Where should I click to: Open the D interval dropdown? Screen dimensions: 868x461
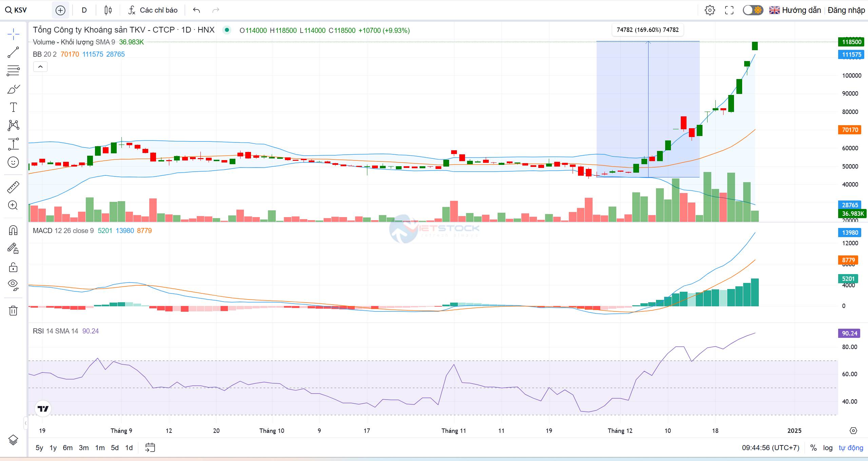point(84,10)
